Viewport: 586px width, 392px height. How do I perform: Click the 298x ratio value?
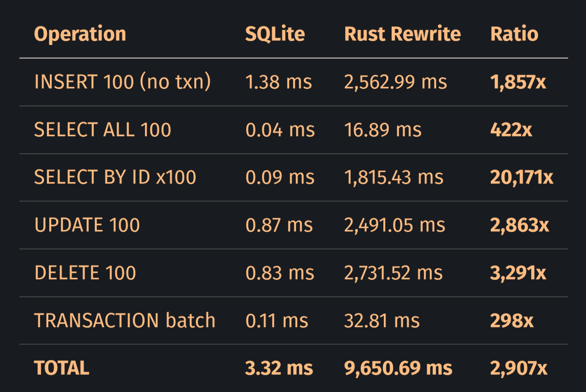512,320
